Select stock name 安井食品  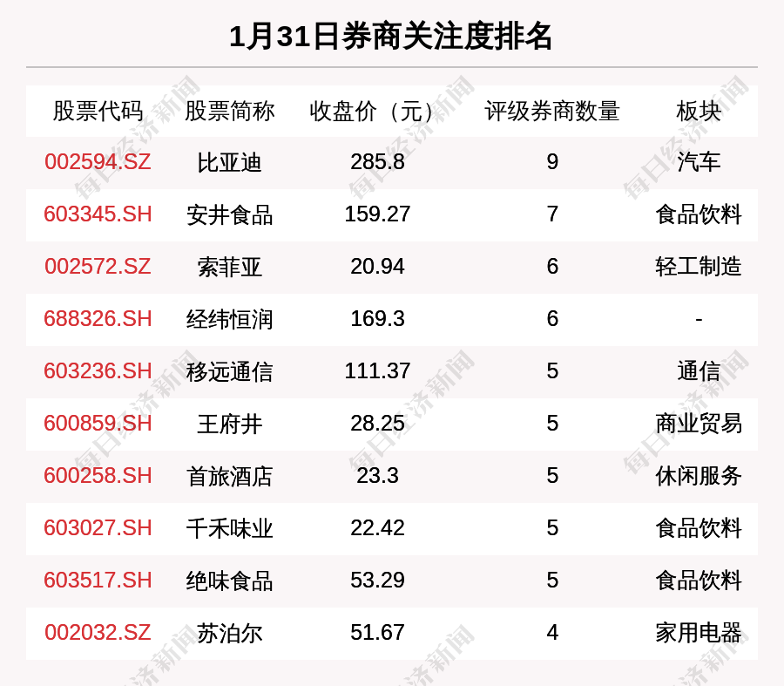pos(229,215)
